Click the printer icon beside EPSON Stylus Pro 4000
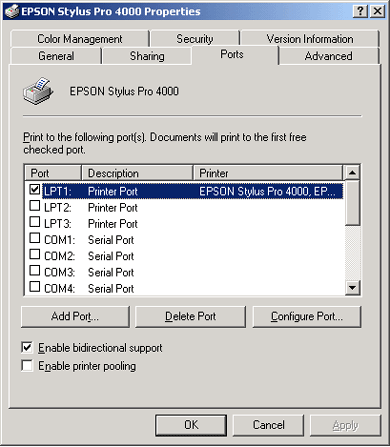Image resolution: width=390 pixels, height=447 pixels. click(x=38, y=91)
